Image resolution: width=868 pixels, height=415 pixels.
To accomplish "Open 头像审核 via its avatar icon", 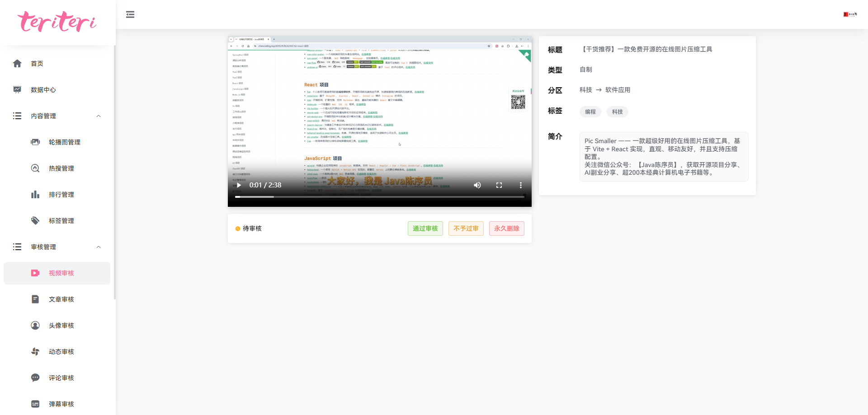I will [x=35, y=326].
